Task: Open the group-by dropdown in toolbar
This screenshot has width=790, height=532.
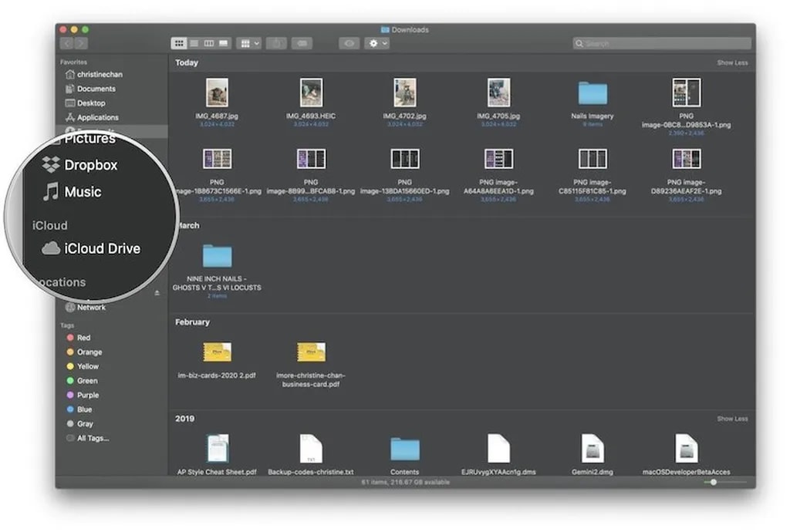Action: click(x=250, y=44)
